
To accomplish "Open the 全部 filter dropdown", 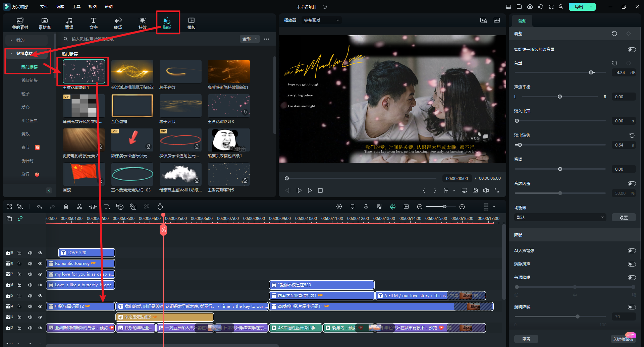I will pos(250,39).
